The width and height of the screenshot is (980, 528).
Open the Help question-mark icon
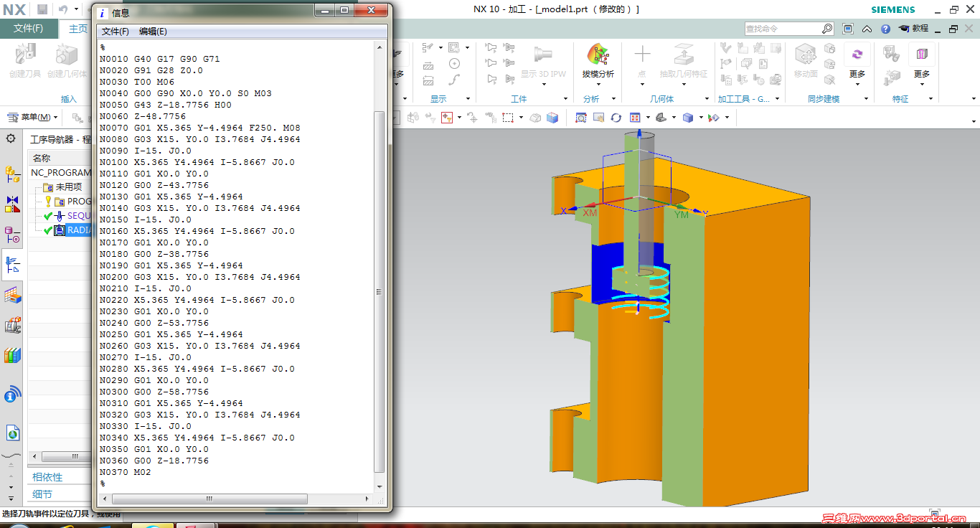[886, 29]
